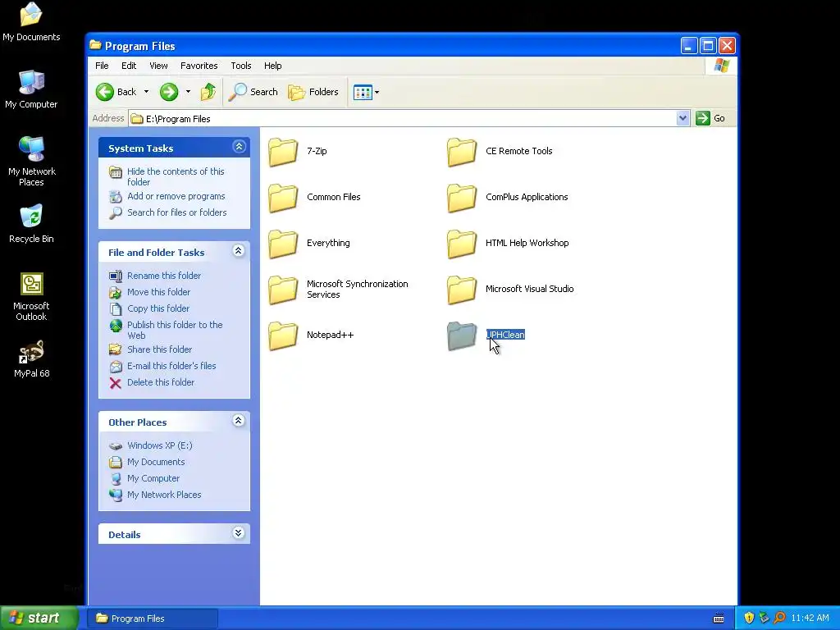Click Search for files or folders link
This screenshot has width=840, height=630.
coord(177,212)
